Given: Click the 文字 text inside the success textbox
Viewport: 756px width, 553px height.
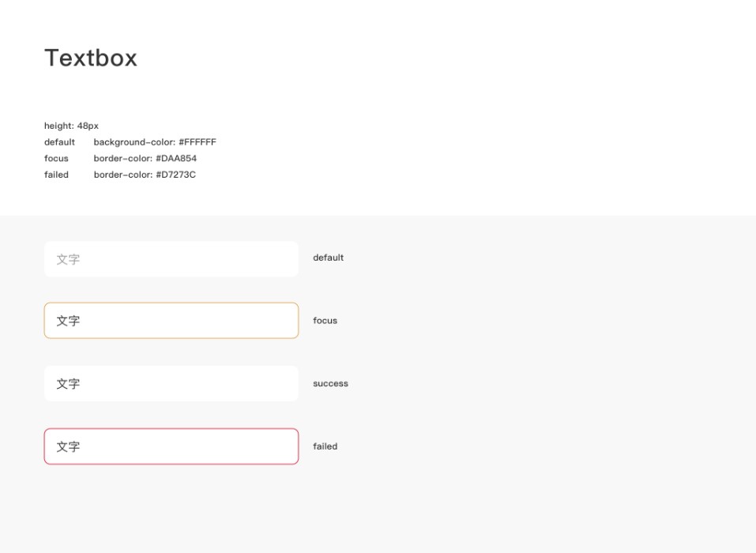Looking at the screenshot, I should pyautogui.click(x=68, y=384).
